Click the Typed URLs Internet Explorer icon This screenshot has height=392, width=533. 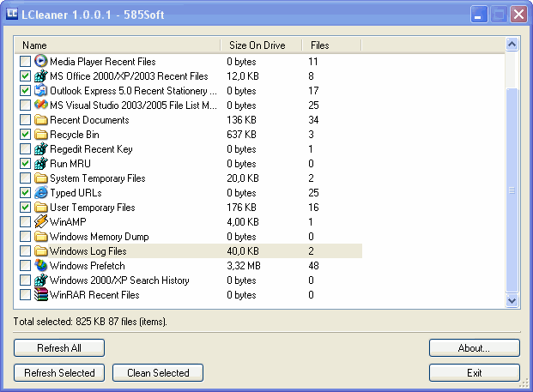[x=41, y=193]
